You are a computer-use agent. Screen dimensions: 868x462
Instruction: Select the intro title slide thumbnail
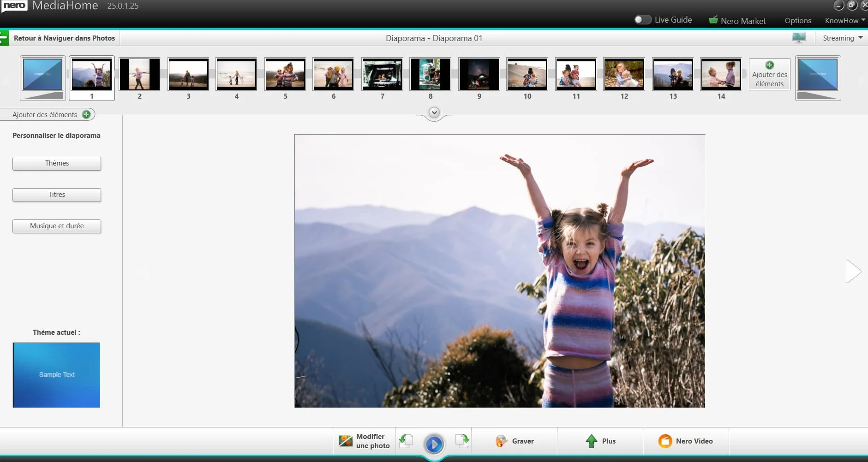43,78
